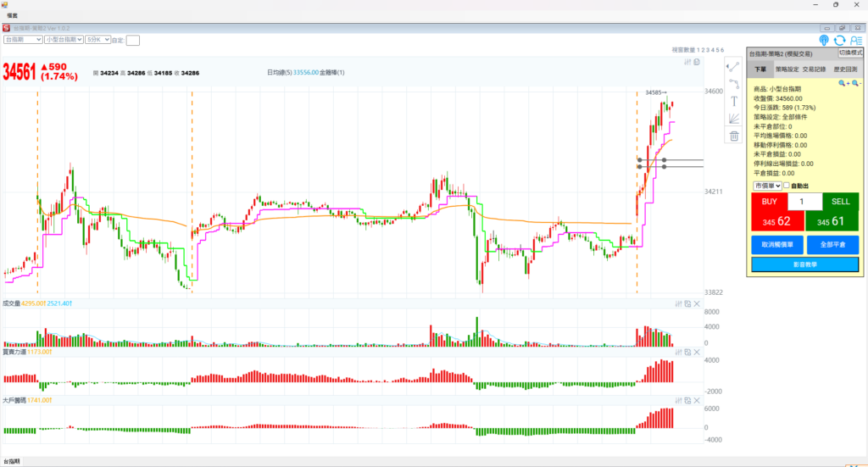Select the text annotation tool

(734, 101)
